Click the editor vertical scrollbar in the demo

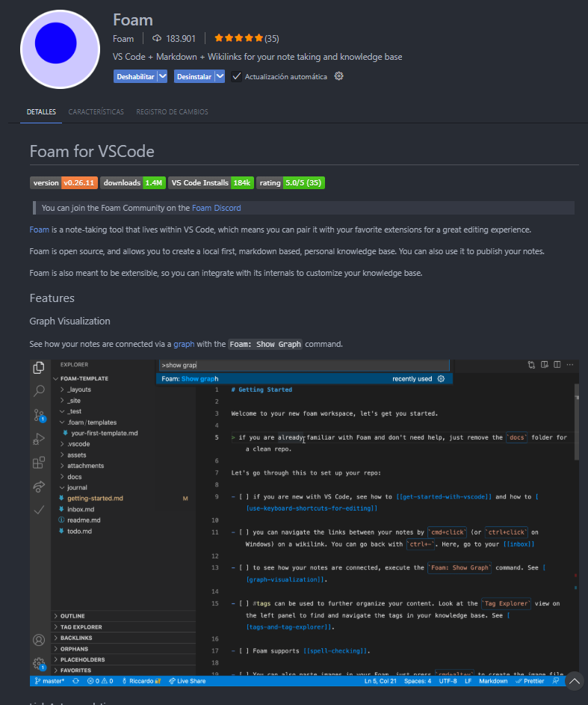pyautogui.click(x=576, y=422)
